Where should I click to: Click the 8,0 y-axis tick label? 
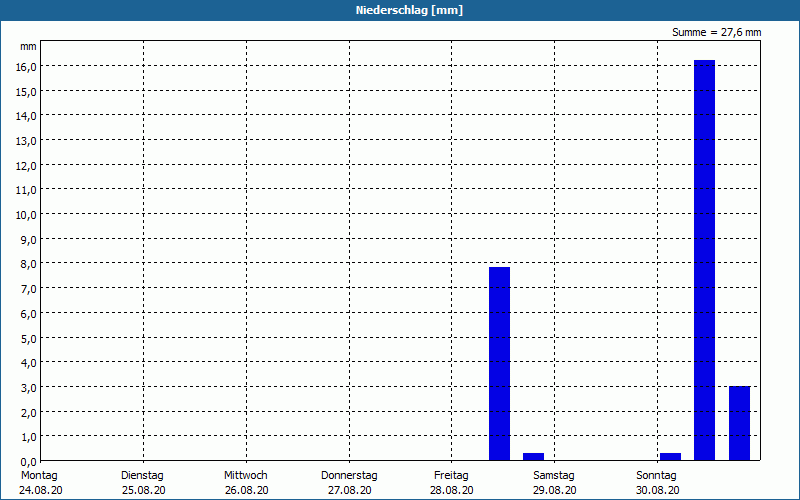coord(28,264)
